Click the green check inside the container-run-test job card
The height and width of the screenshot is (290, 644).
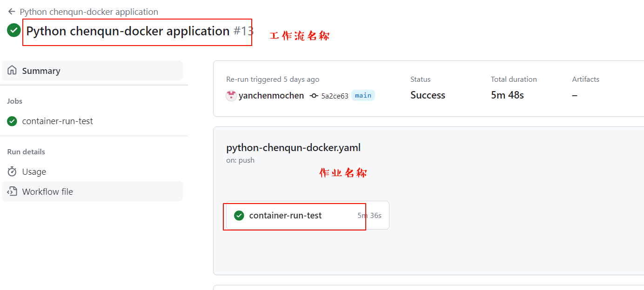click(x=239, y=216)
